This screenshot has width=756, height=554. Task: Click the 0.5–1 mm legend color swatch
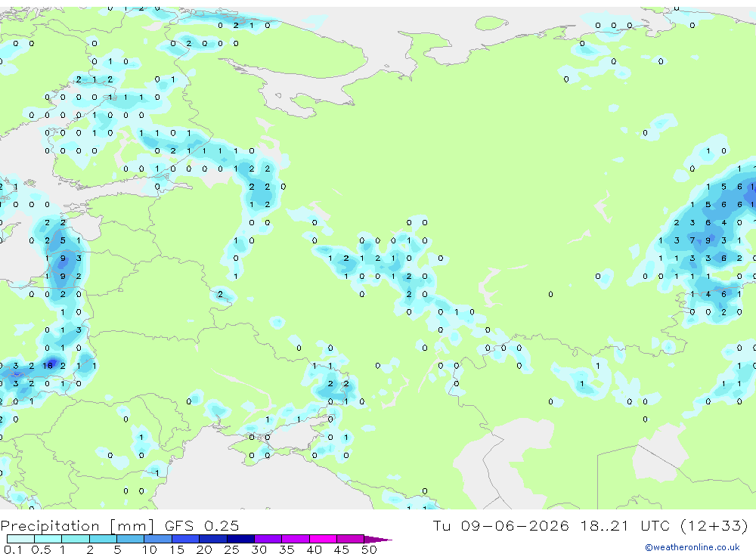tap(48, 539)
